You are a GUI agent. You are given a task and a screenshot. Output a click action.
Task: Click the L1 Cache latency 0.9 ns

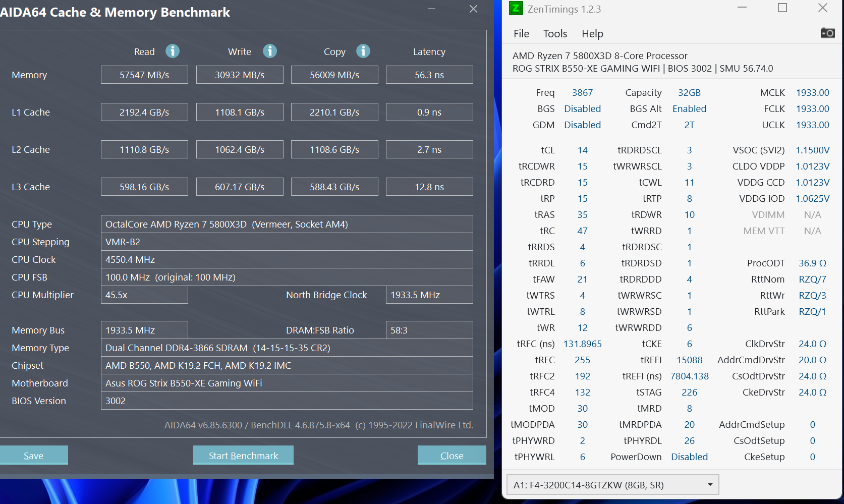click(429, 112)
